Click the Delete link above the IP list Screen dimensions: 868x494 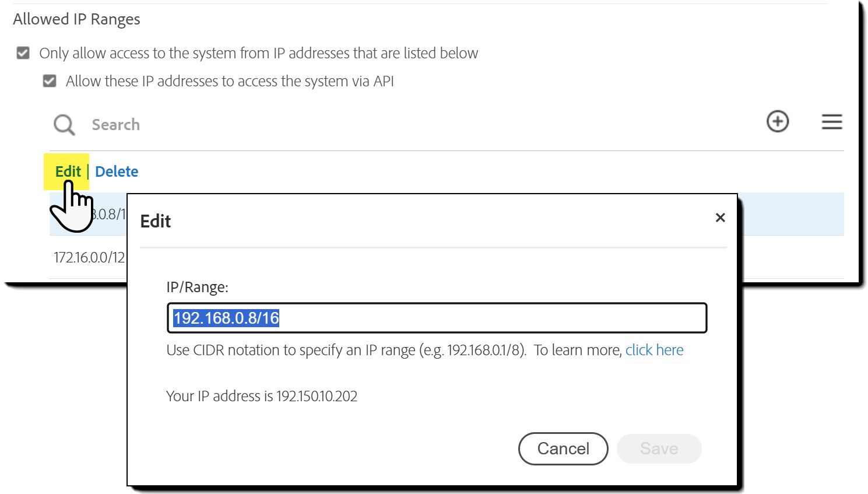click(x=117, y=171)
